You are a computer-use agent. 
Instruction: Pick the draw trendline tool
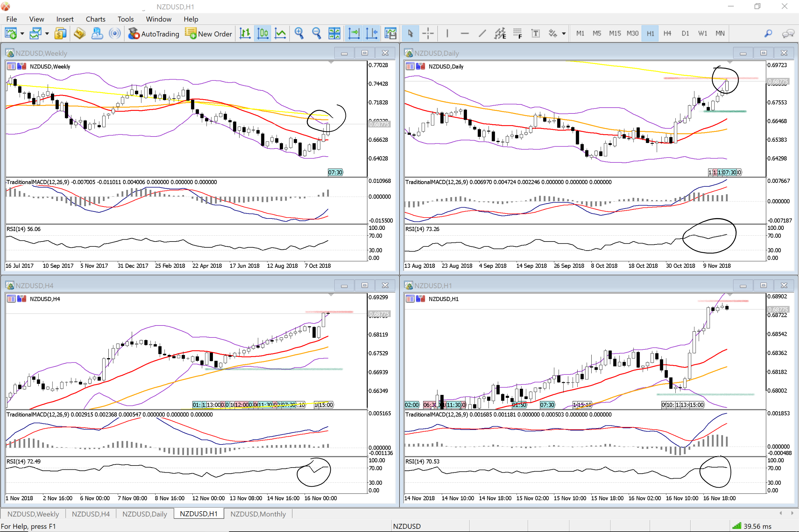click(482, 33)
